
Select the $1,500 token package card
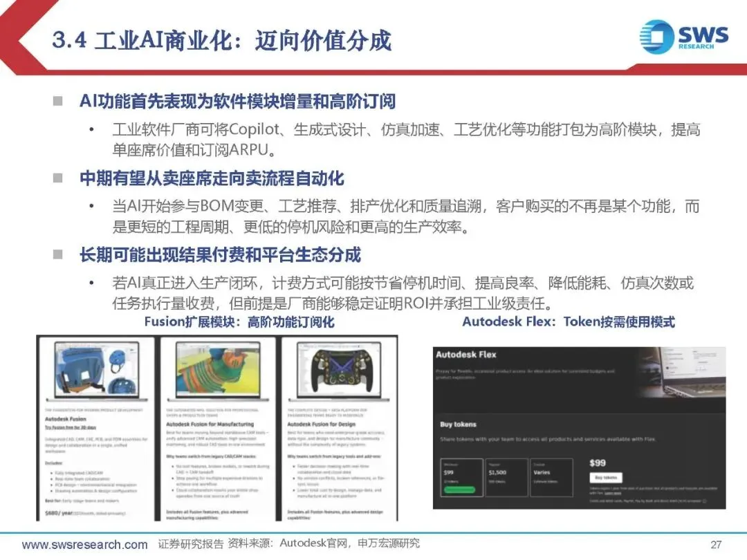click(506, 477)
